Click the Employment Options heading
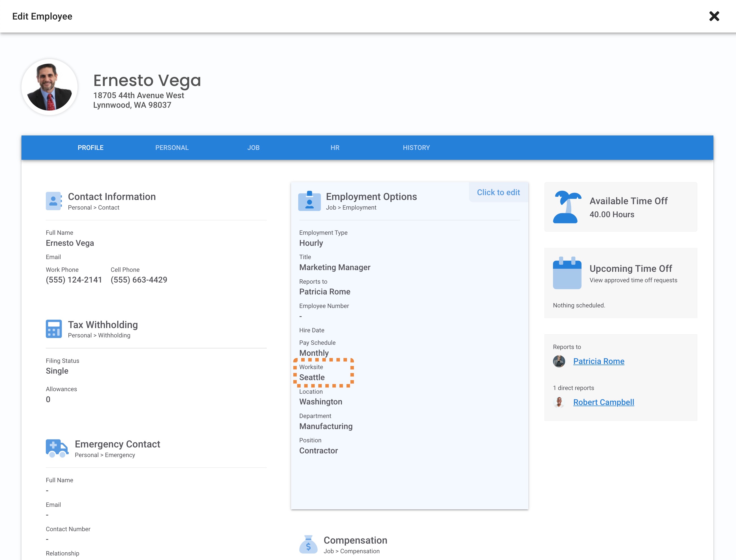 click(371, 197)
